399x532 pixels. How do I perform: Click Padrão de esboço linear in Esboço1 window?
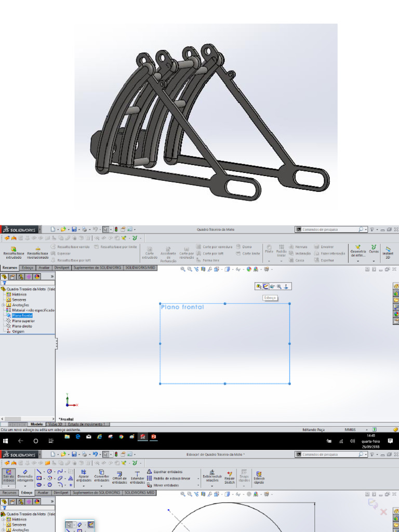(x=169, y=478)
